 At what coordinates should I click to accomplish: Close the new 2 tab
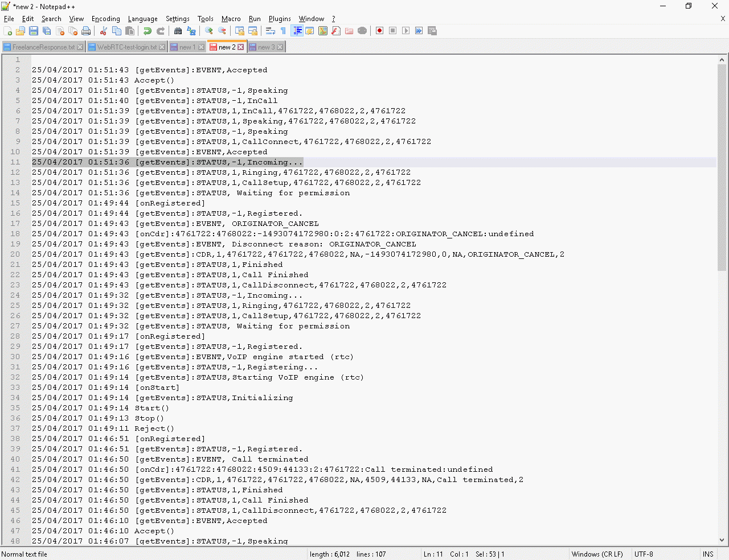click(x=240, y=47)
